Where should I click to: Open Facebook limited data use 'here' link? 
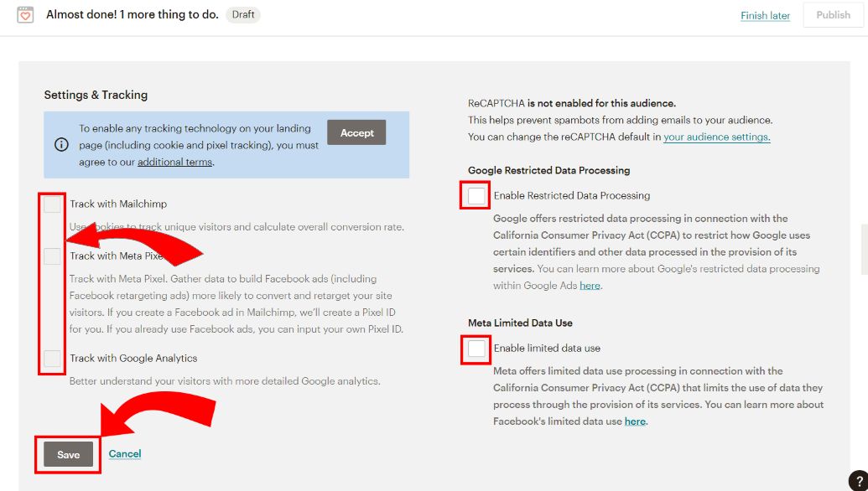click(x=635, y=421)
